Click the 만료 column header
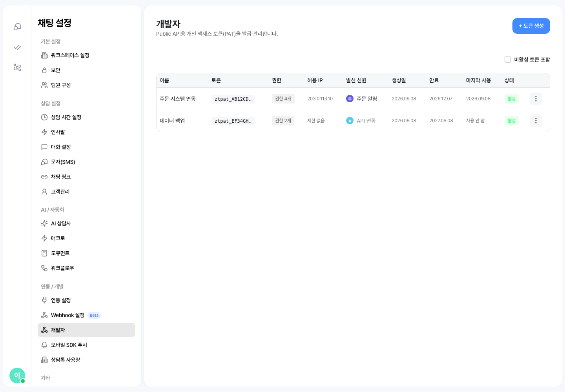Screen dimensions: 565x392 434,80
